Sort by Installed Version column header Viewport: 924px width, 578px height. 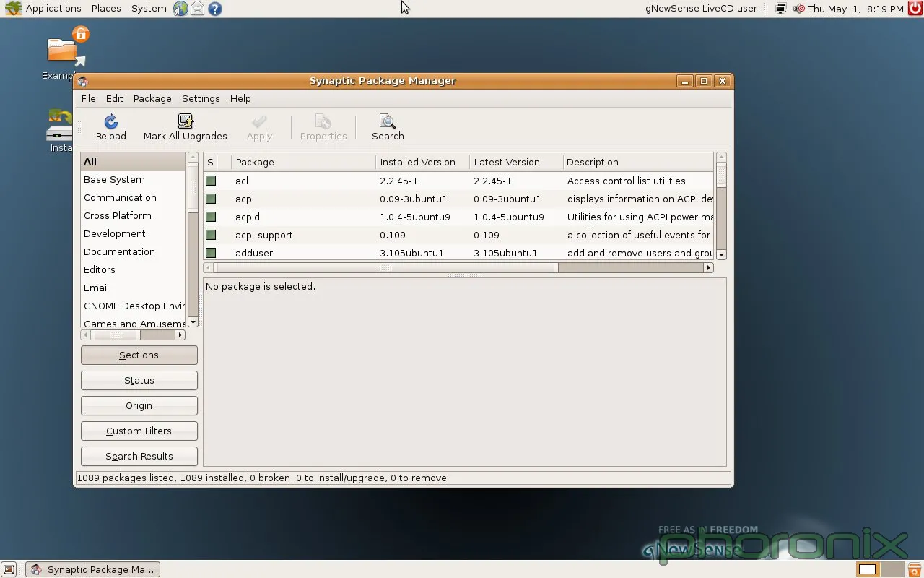422,162
